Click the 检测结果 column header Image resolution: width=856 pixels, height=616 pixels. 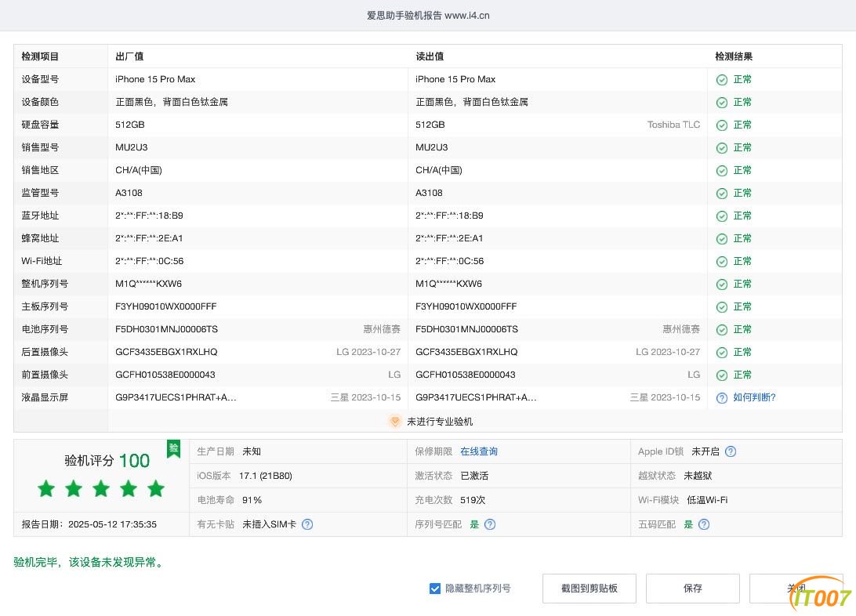[734, 56]
